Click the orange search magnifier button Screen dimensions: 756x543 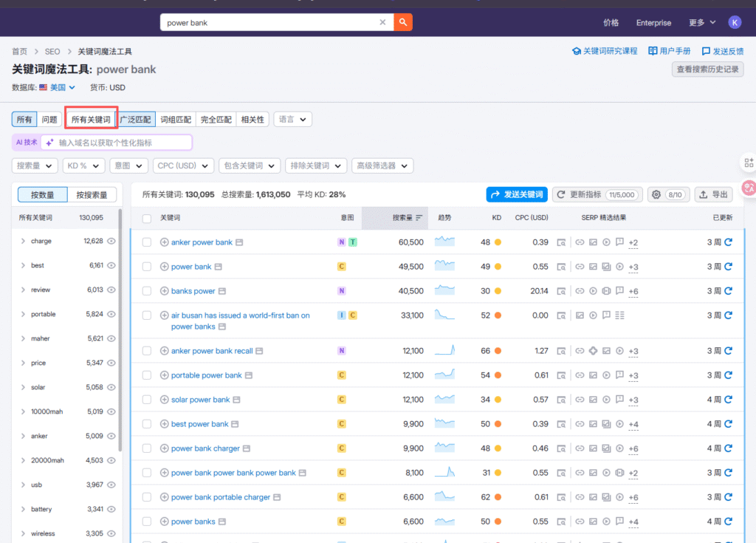tap(403, 22)
